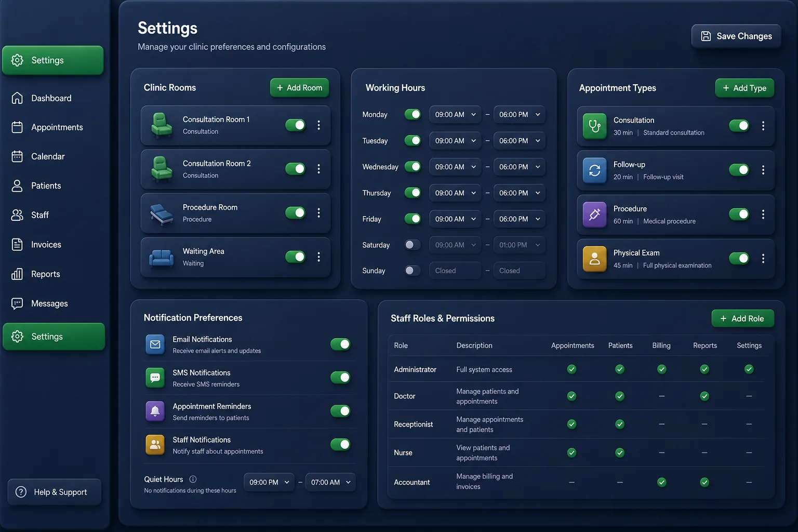Viewport: 798px width, 532px height.
Task: Click the Add Type button
Action: [x=744, y=88]
